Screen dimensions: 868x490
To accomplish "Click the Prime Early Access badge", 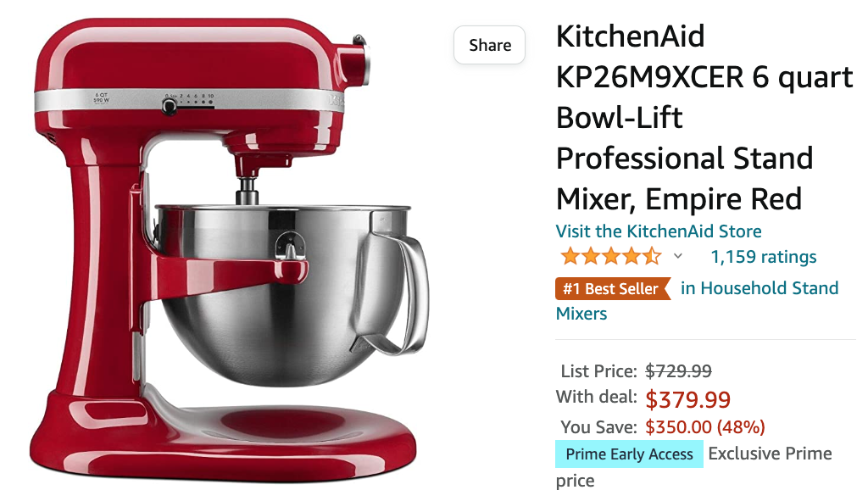I will pos(630,454).
